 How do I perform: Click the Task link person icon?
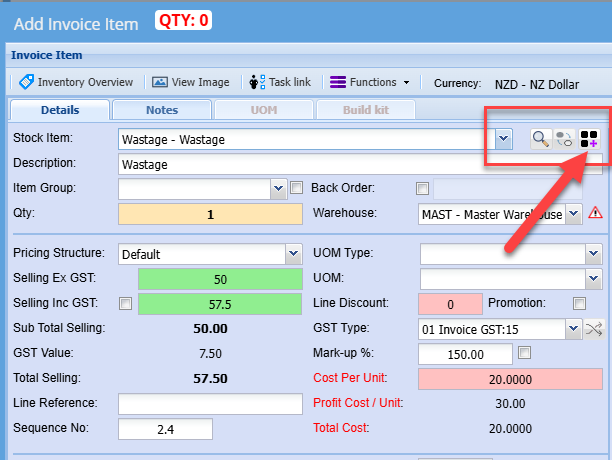(257, 82)
